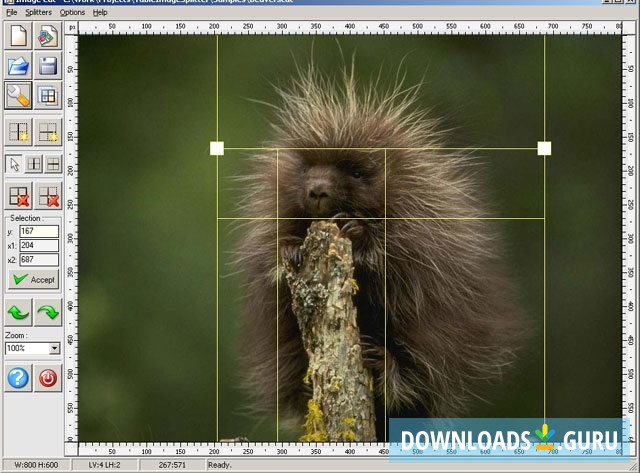The height and width of the screenshot is (473, 640).
Task: Open the Help menu
Action: tap(100, 12)
